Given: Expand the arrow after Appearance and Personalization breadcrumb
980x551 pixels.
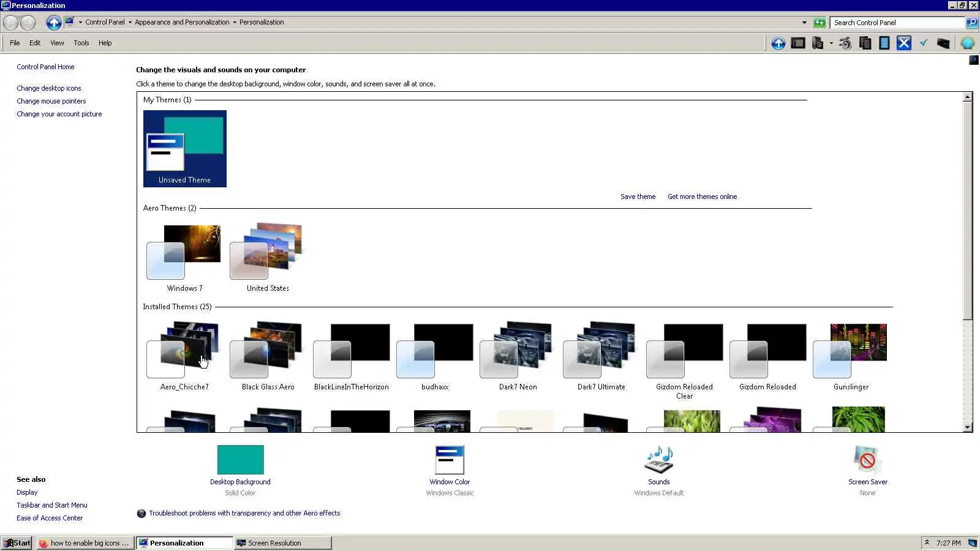Looking at the screenshot, I should [235, 23].
